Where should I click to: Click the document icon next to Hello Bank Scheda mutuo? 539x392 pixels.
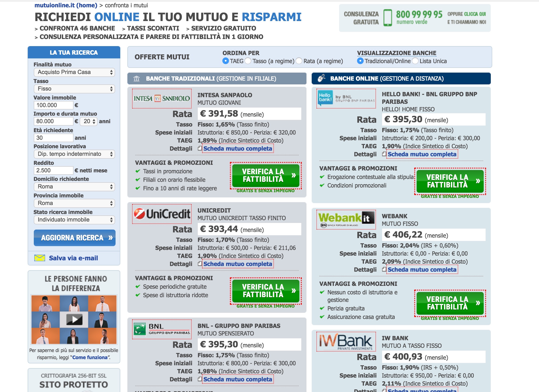click(x=384, y=154)
